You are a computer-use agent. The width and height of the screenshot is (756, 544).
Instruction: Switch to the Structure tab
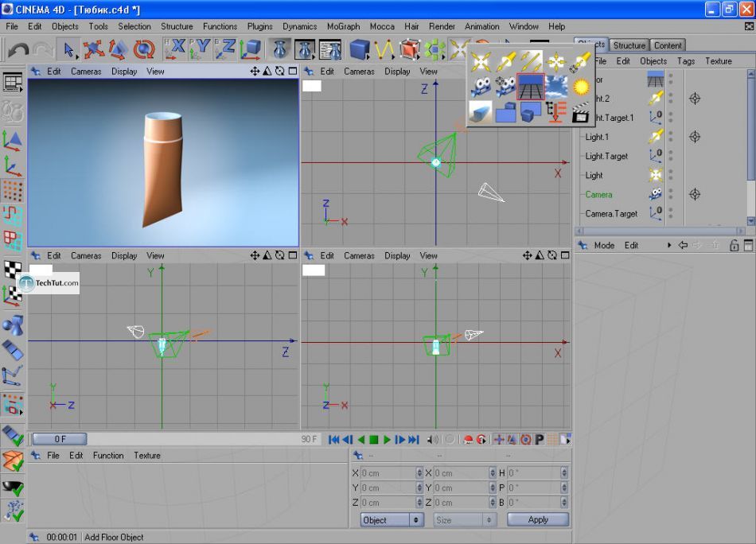coord(629,45)
